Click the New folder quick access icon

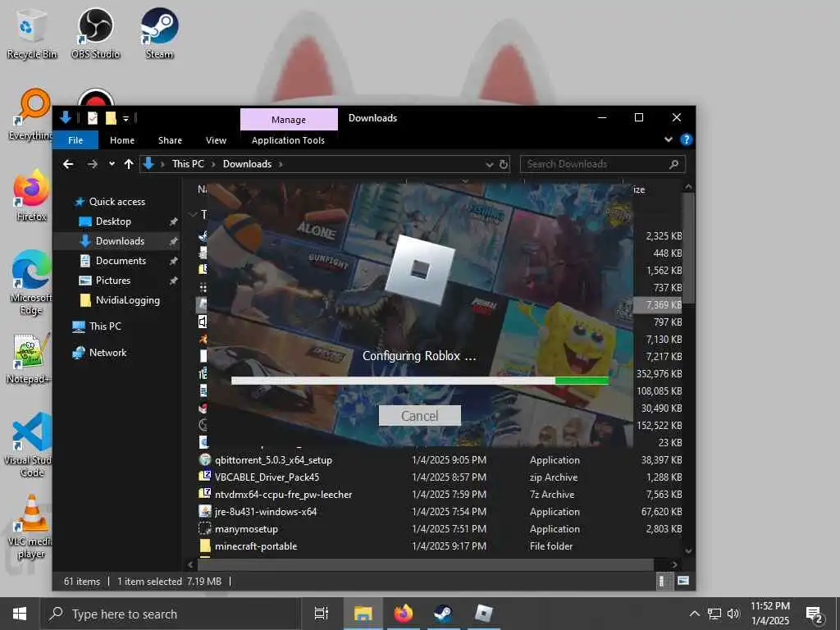point(111,118)
